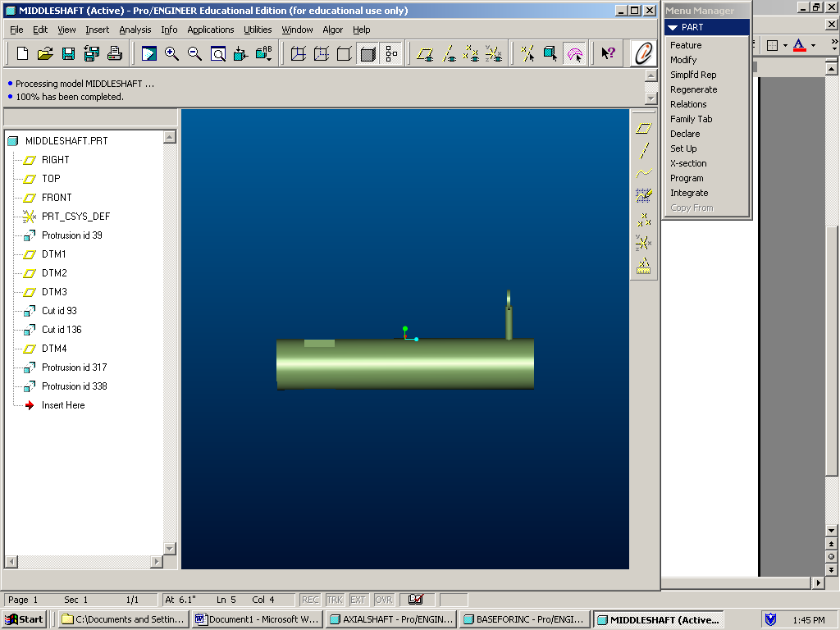Click the Zoom In magnifier icon
840x630 pixels.
[172, 53]
